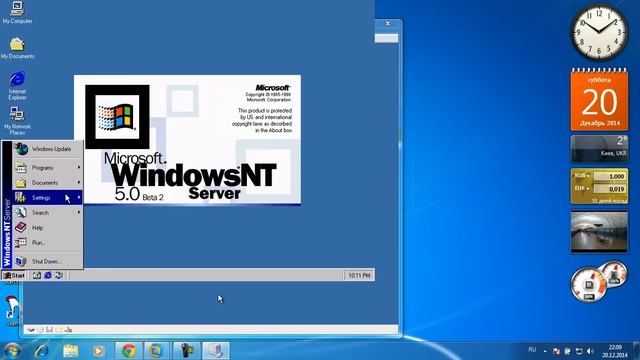Open Help in the NT Start menu

(47, 227)
